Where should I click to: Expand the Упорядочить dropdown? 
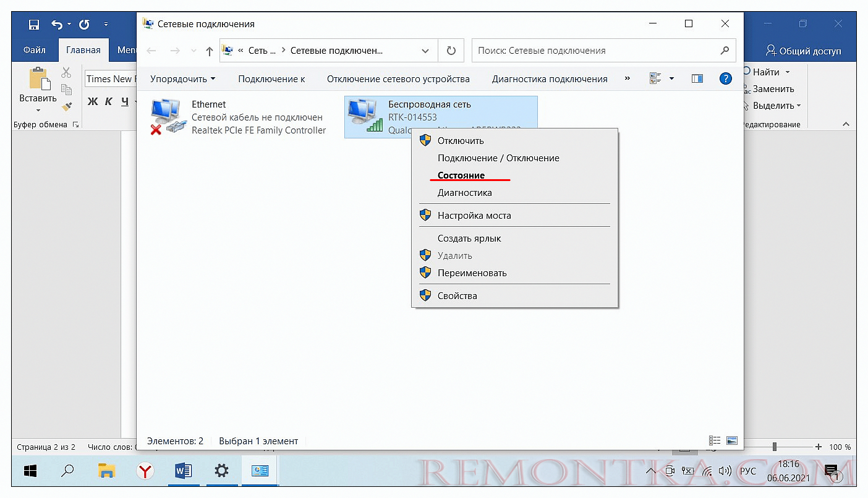pos(183,78)
